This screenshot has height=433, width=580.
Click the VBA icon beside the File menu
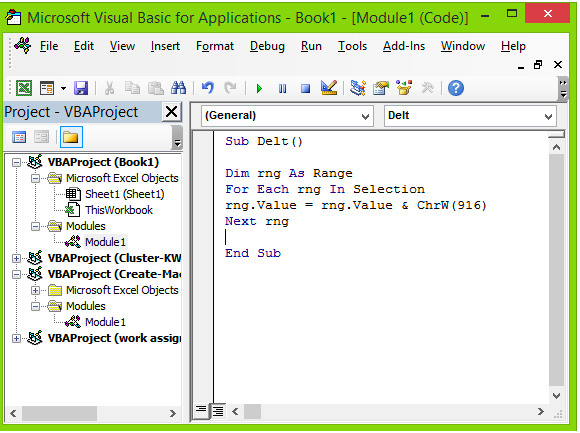pyautogui.click(x=23, y=45)
